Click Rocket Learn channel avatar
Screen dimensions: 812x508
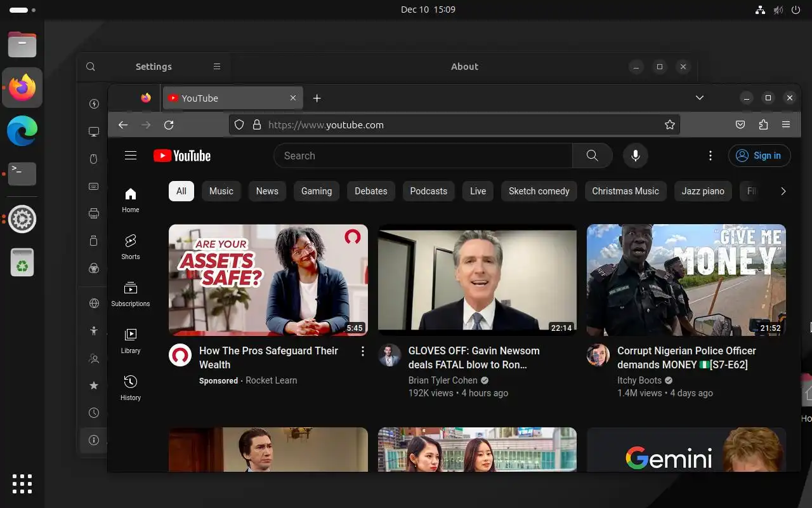pyautogui.click(x=180, y=356)
